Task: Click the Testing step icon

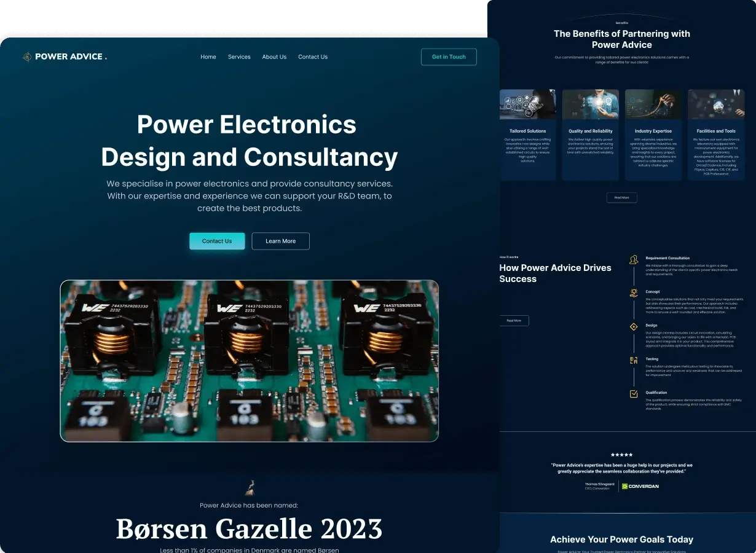Action: (x=634, y=361)
